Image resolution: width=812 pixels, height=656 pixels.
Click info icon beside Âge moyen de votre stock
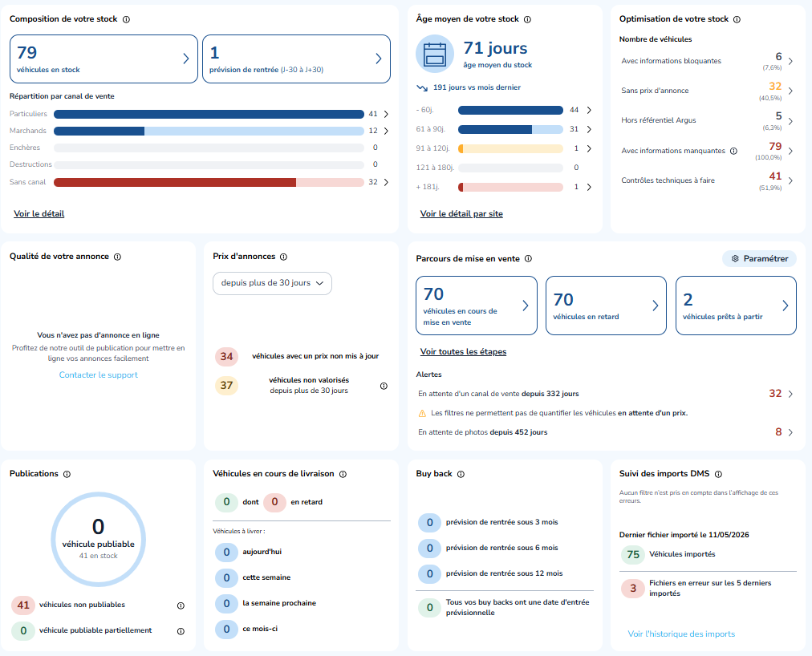click(527, 20)
